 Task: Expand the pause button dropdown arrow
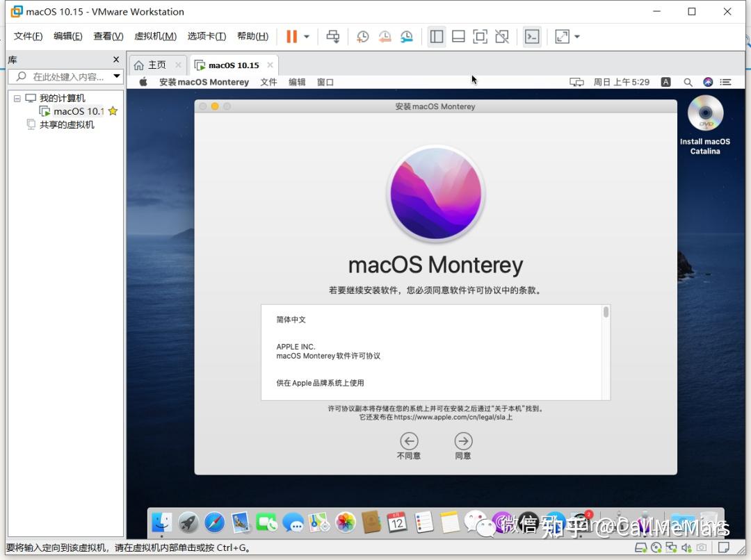(x=307, y=36)
